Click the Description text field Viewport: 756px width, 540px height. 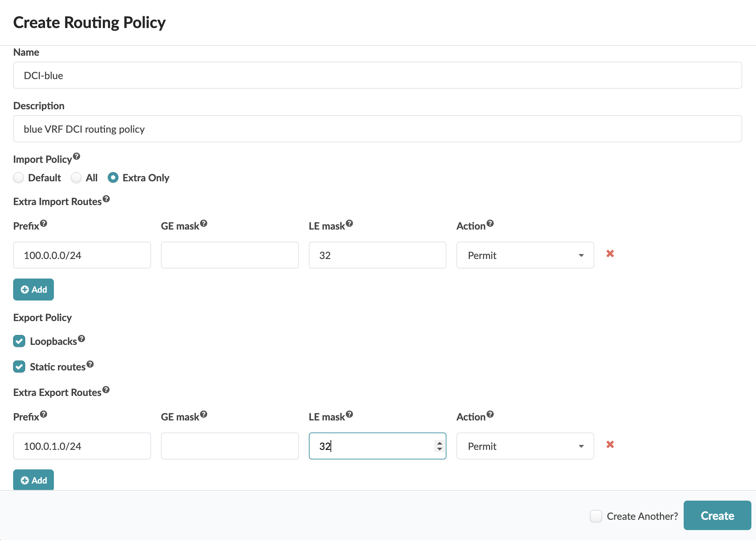[x=377, y=129]
